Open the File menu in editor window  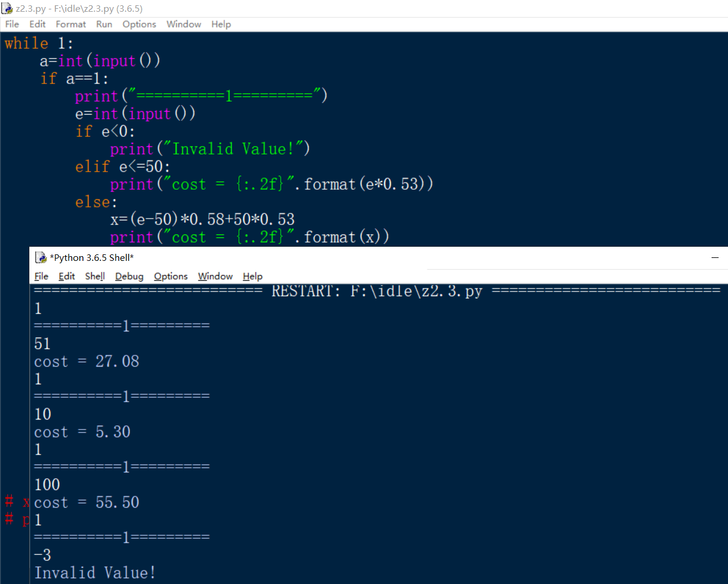point(12,24)
